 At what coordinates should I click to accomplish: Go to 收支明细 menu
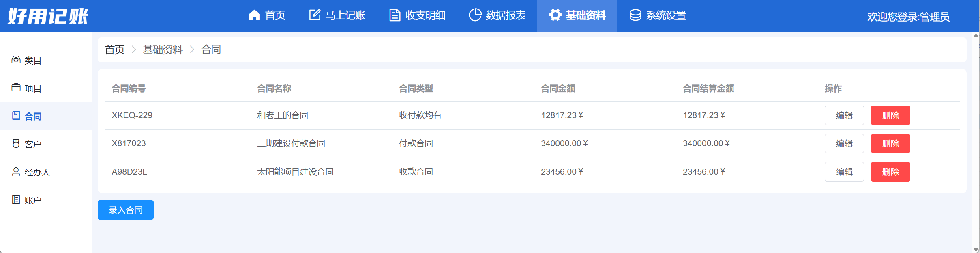click(x=417, y=15)
